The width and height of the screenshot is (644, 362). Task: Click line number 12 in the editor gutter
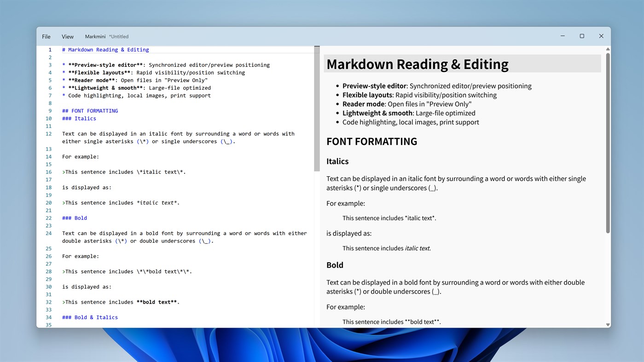tap(48, 133)
